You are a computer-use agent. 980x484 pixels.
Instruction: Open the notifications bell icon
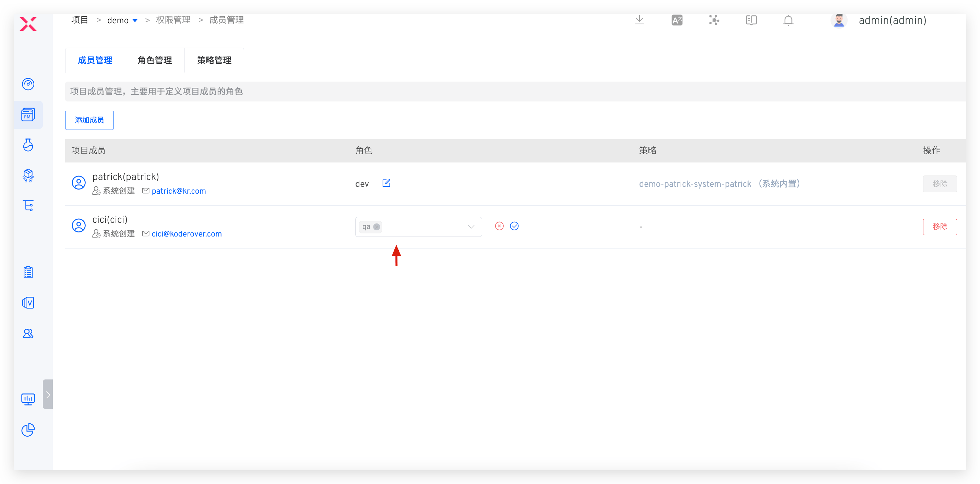pos(788,20)
